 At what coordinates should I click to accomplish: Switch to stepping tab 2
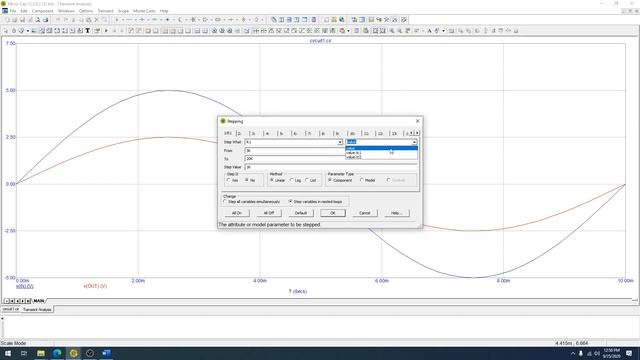[x=241, y=133]
